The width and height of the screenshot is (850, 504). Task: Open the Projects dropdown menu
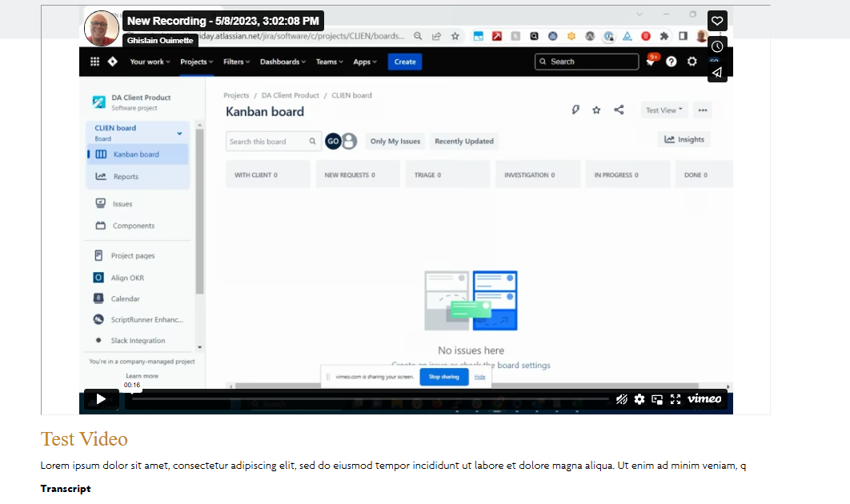[196, 62]
